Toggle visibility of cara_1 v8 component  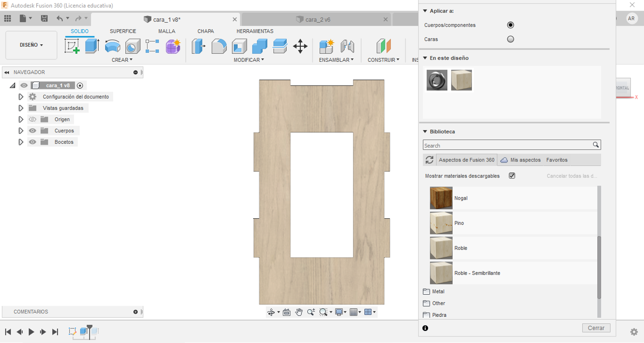pyautogui.click(x=24, y=85)
